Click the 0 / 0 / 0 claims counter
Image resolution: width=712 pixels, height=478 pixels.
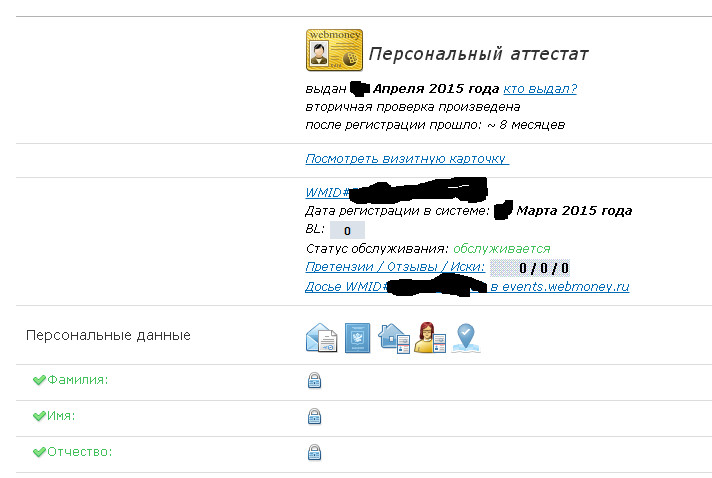[530, 268]
